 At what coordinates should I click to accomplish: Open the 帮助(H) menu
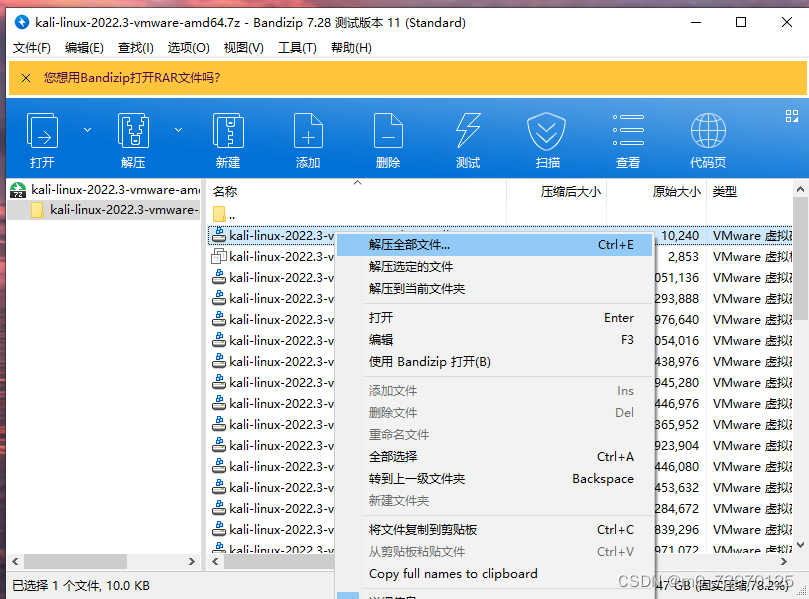click(351, 48)
